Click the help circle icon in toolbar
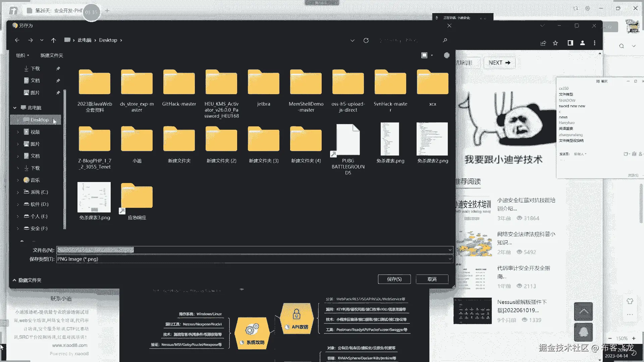 pos(446,55)
